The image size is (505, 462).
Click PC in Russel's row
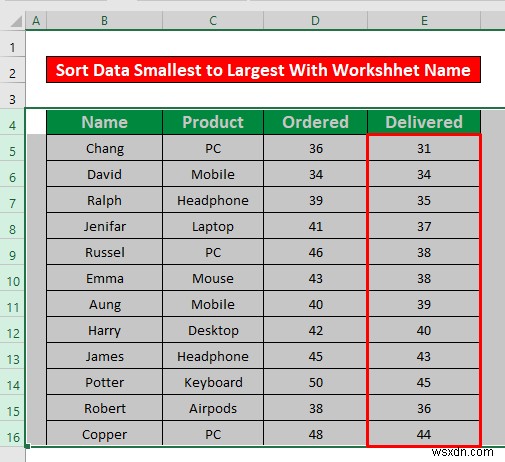(x=213, y=252)
